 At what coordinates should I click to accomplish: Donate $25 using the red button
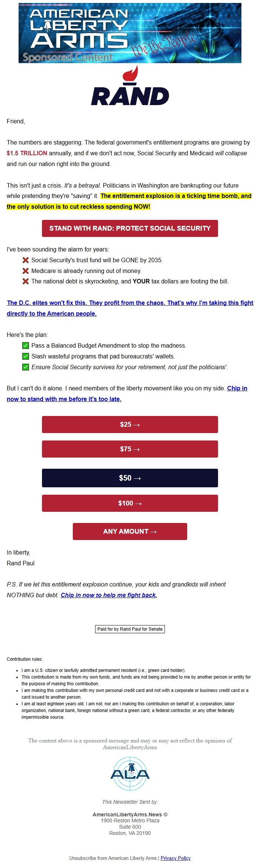[130, 425]
